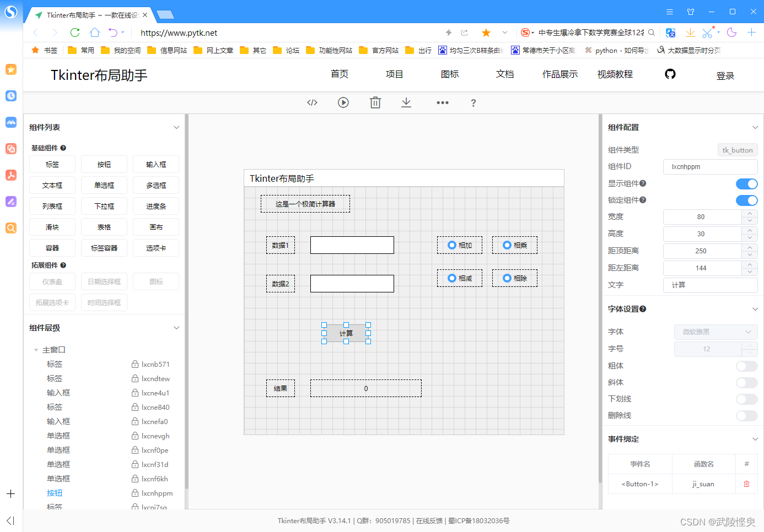Select the 相除 radio button

[507, 278]
